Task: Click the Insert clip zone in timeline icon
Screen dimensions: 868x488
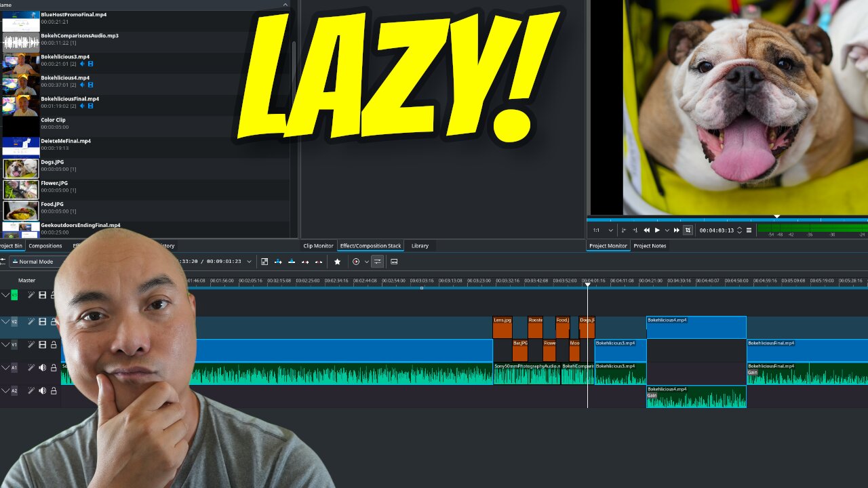Action: click(278, 262)
